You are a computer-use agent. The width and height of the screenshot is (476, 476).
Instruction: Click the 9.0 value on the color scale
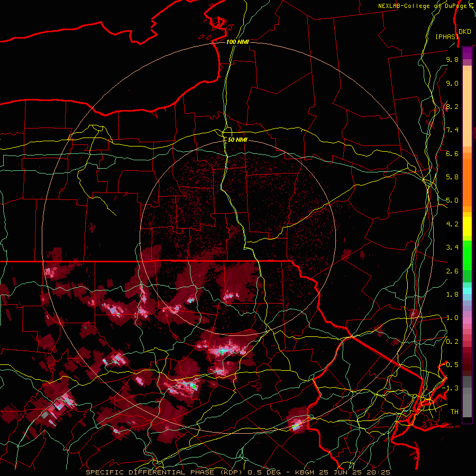452,83
